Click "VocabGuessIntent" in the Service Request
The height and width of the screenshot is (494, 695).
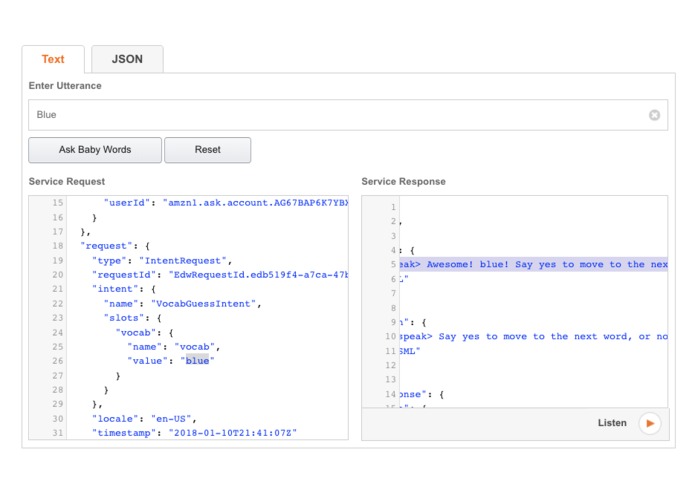[x=203, y=303]
